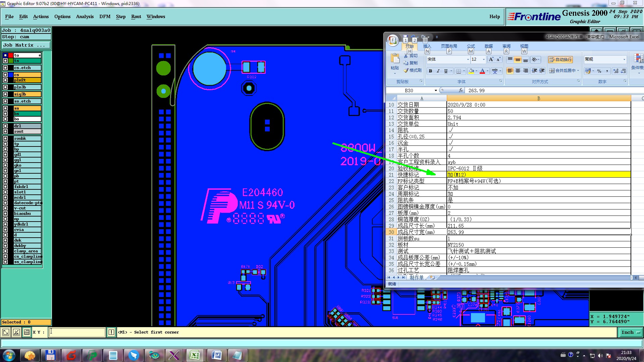This screenshot has height=362, width=644.
Task: Click the Bold icon in Excel ribbon
Action: tap(430, 71)
